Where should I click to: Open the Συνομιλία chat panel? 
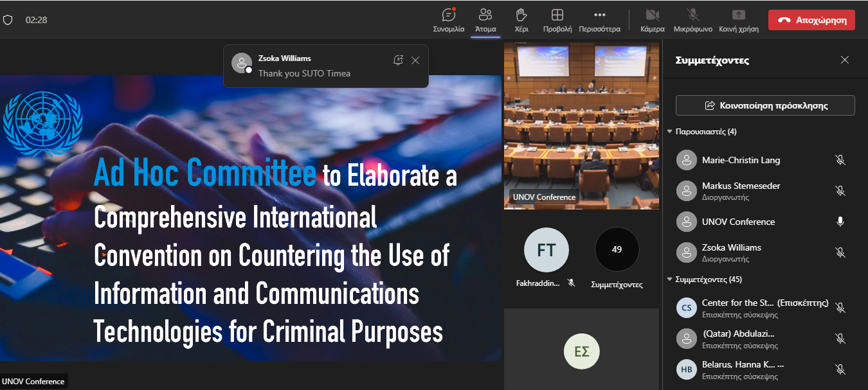pyautogui.click(x=448, y=19)
